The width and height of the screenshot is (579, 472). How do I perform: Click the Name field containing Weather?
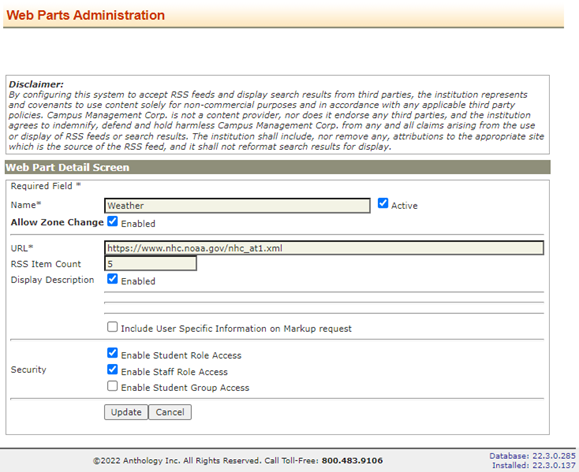click(x=237, y=206)
